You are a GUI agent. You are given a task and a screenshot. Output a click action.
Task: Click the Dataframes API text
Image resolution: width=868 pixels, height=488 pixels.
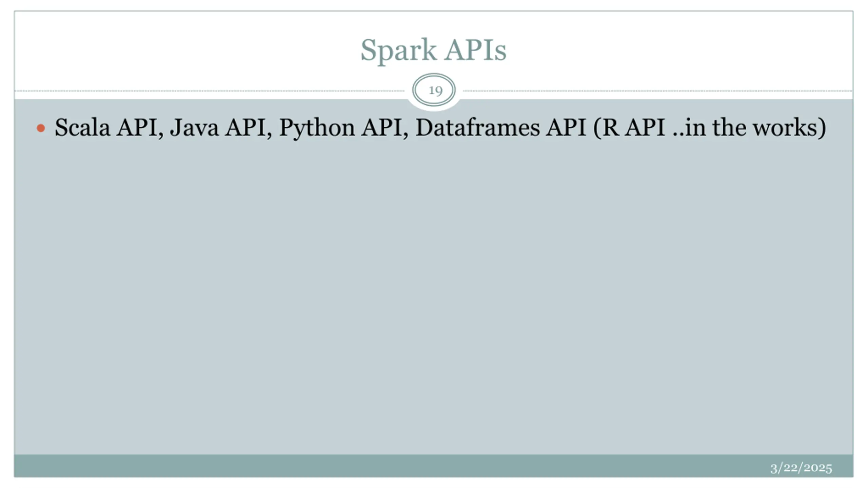click(501, 127)
